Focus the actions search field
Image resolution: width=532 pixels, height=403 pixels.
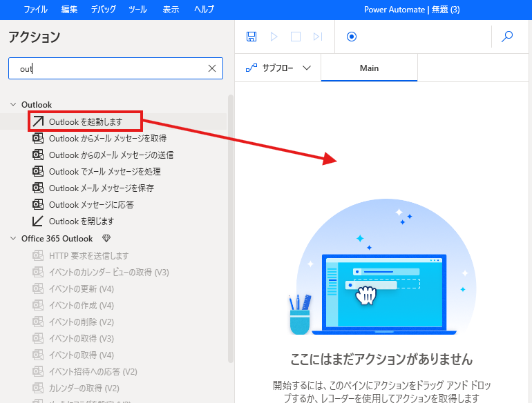(115, 68)
